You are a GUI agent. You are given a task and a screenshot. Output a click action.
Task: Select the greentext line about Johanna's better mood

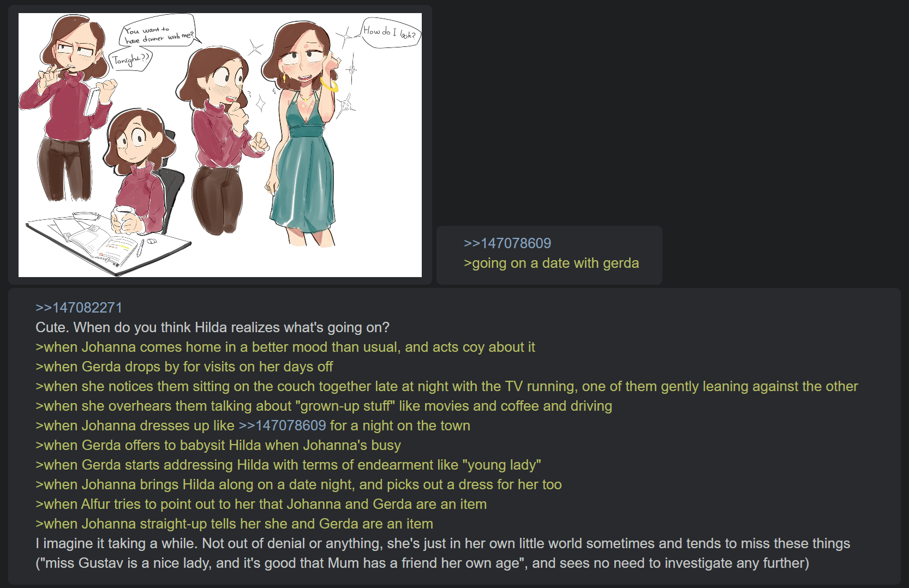pyautogui.click(x=285, y=347)
